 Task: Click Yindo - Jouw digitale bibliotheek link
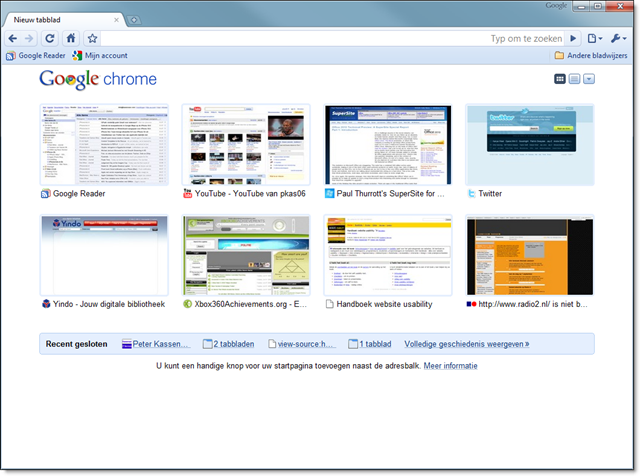tap(109, 304)
